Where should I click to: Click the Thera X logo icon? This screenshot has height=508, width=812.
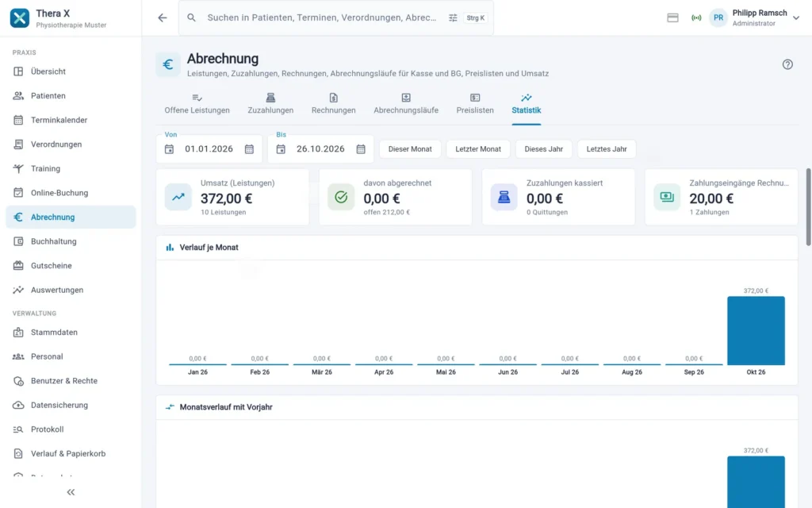click(20, 18)
